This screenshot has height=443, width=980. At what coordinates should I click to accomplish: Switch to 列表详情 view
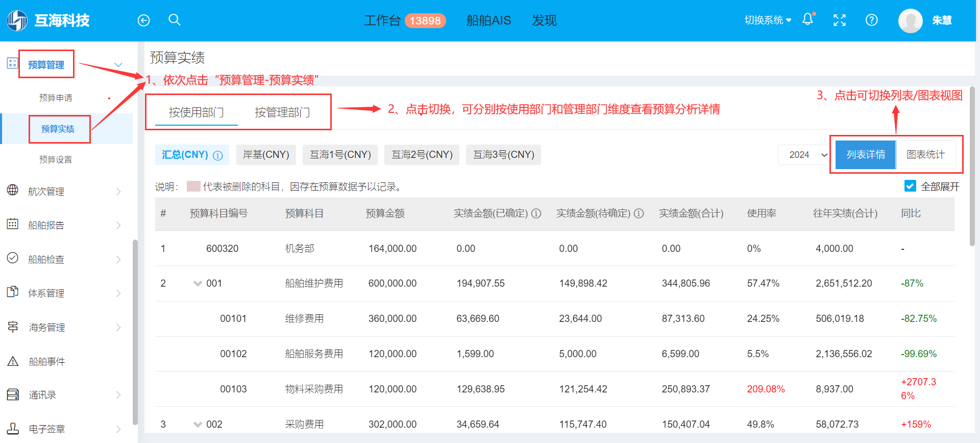point(866,155)
